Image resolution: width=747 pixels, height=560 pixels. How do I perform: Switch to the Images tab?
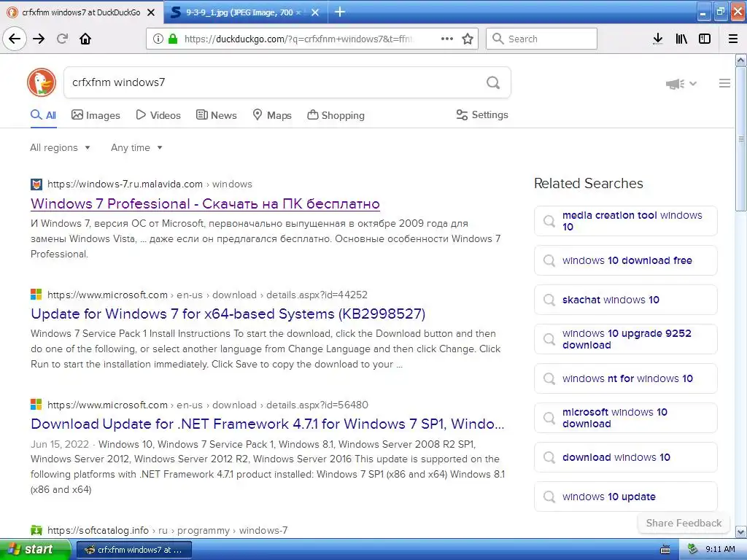(x=96, y=115)
